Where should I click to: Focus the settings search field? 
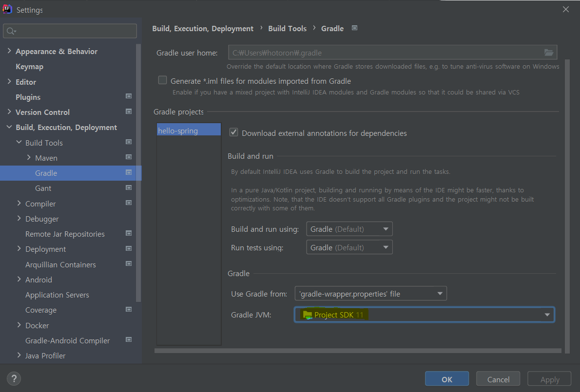coord(70,31)
